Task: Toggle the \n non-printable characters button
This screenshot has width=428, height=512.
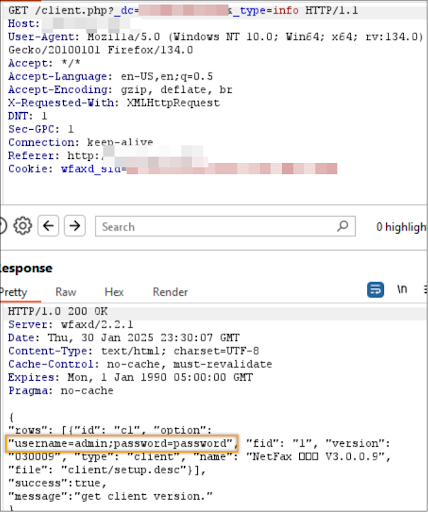Action: pyautogui.click(x=402, y=289)
